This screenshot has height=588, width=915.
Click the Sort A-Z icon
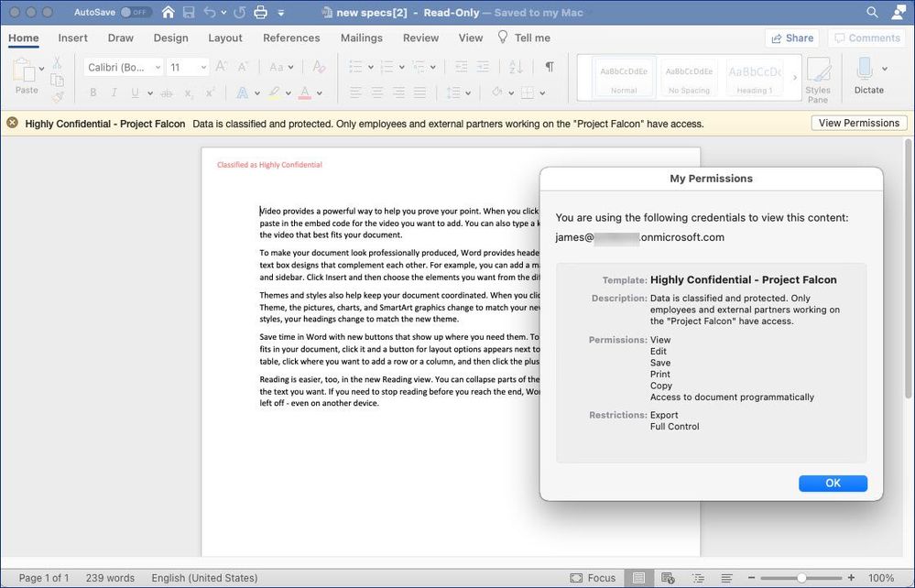[x=516, y=67]
